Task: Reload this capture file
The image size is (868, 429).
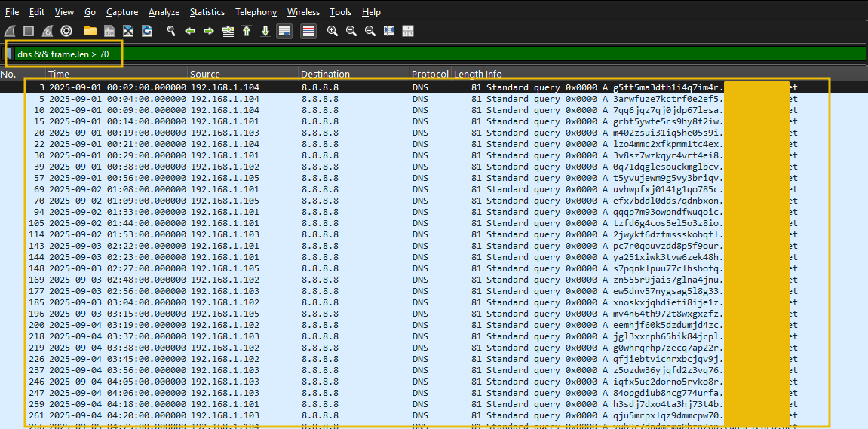Action: 147,31
